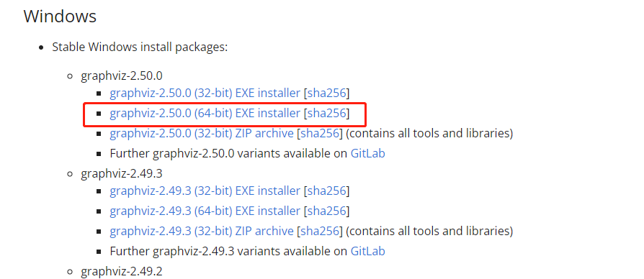Follow GitLab link for graphviz-2.49.3 variants
The height and width of the screenshot is (279, 644).
click(x=367, y=251)
